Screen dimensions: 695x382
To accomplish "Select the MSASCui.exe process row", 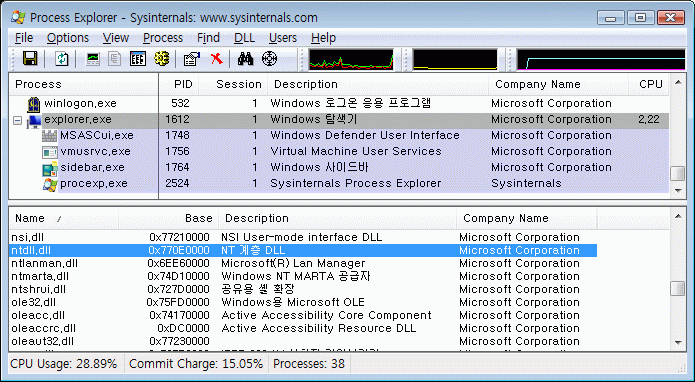I will (340, 136).
